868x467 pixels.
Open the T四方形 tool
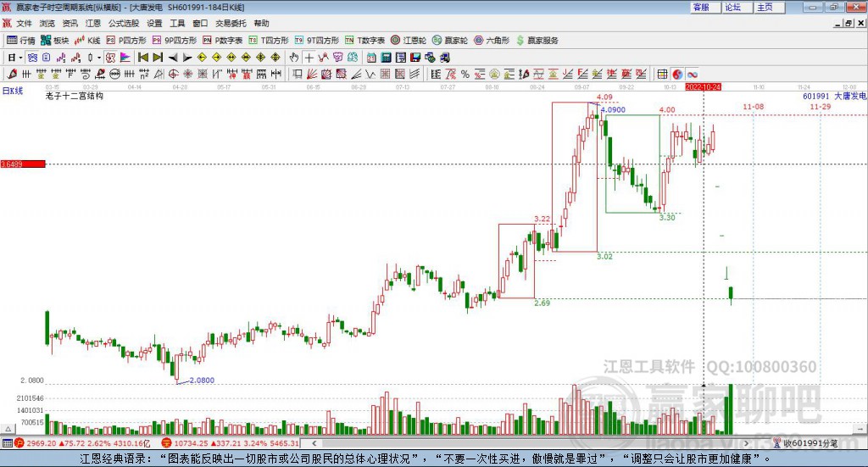(269, 41)
